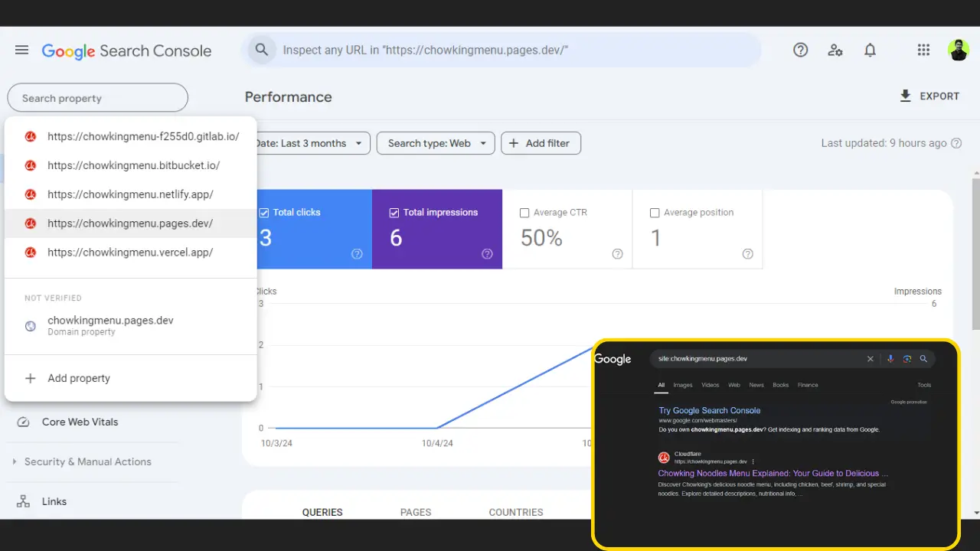Enable the Average CTR metric
Screen dimensions: 980x551
(x=524, y=212)
